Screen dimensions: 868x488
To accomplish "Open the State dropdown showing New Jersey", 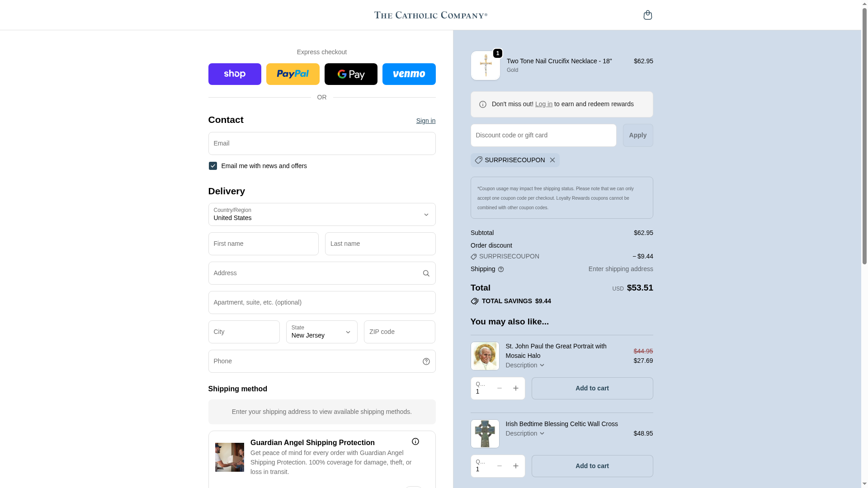I will click(x=322, y=332).
